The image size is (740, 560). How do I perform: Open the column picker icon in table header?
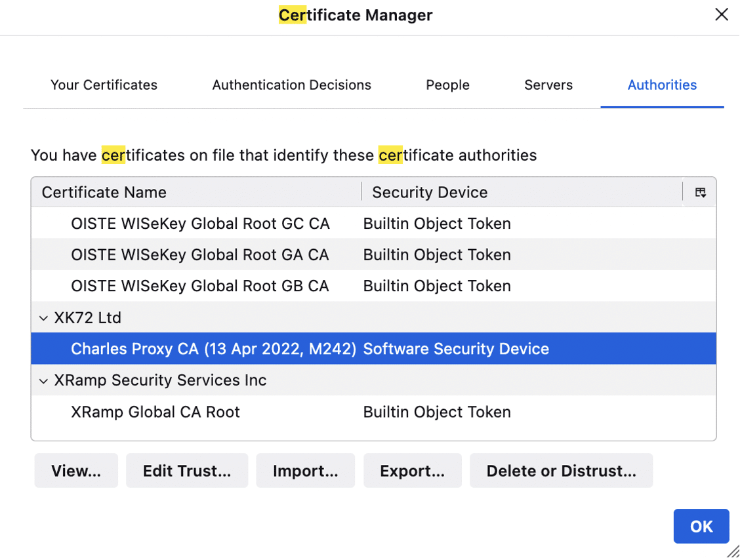pos(701,191)
